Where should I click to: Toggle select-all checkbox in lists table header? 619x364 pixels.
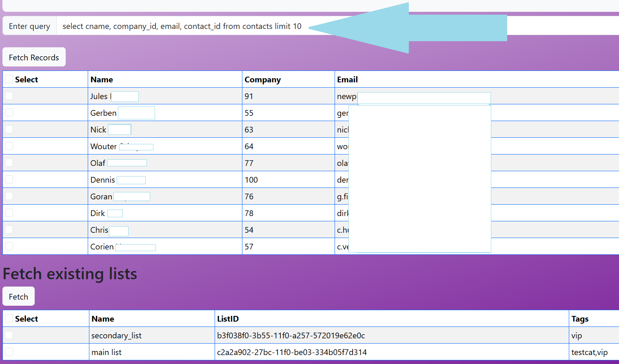pyautogui.click(x=9, y=319)
